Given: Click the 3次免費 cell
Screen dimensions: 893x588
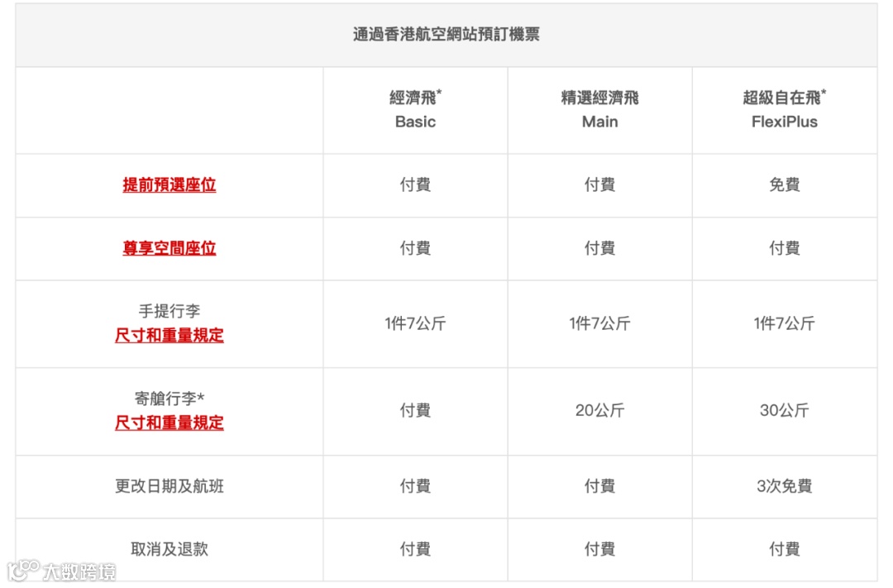Looking at the screenshot, I should tap(784, 486).
